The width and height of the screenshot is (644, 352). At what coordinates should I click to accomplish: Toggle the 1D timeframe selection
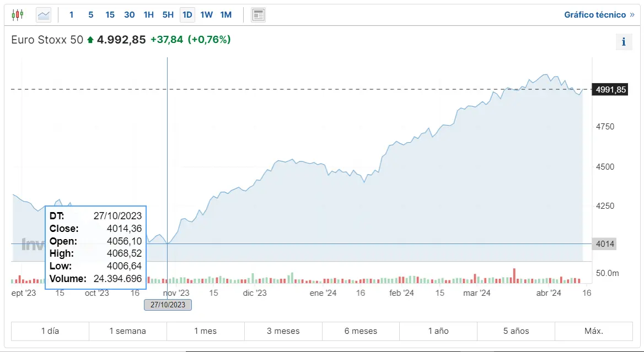point(187,15)
